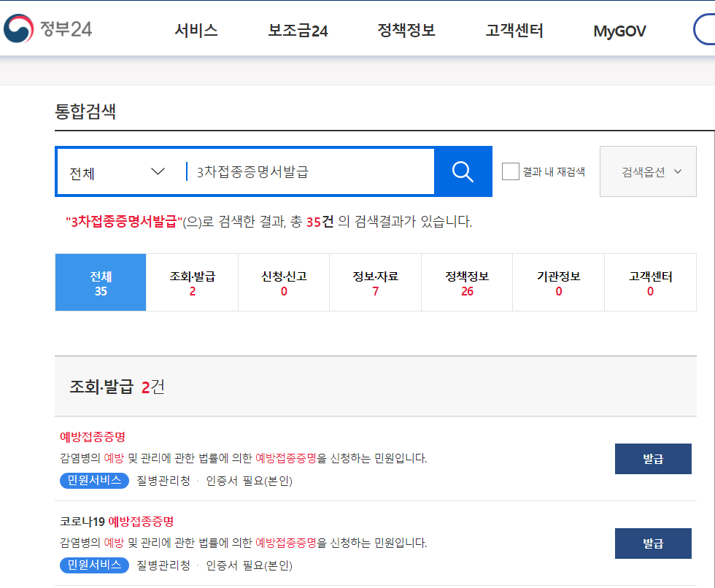715x588 pixels.
Task: Select the 정보·자료 results tab
Action: pos(375,282)
